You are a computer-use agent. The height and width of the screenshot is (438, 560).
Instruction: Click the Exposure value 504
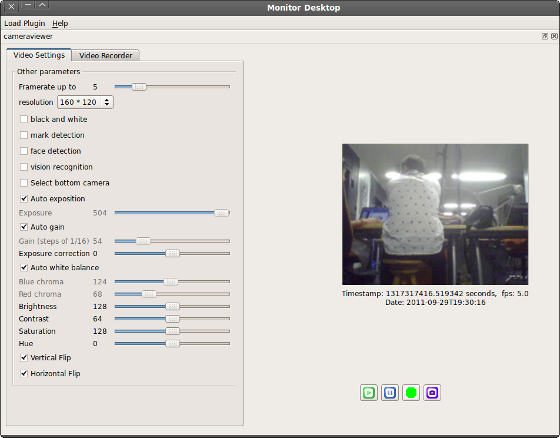pyautogui.click(x=100, y=213)
